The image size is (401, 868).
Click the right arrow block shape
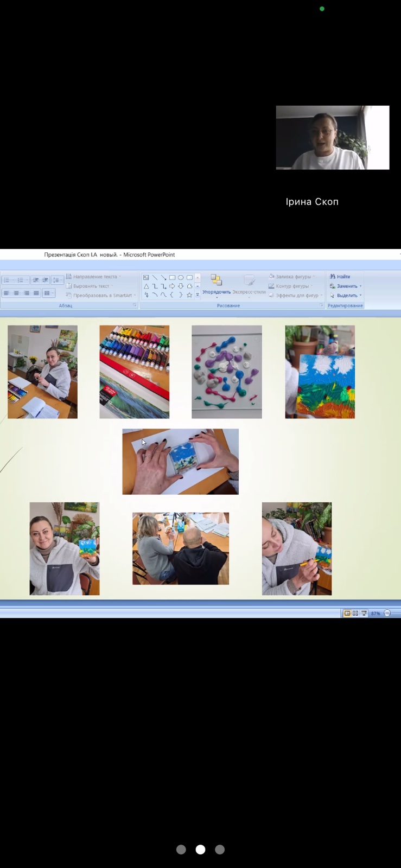click(172, 286)
